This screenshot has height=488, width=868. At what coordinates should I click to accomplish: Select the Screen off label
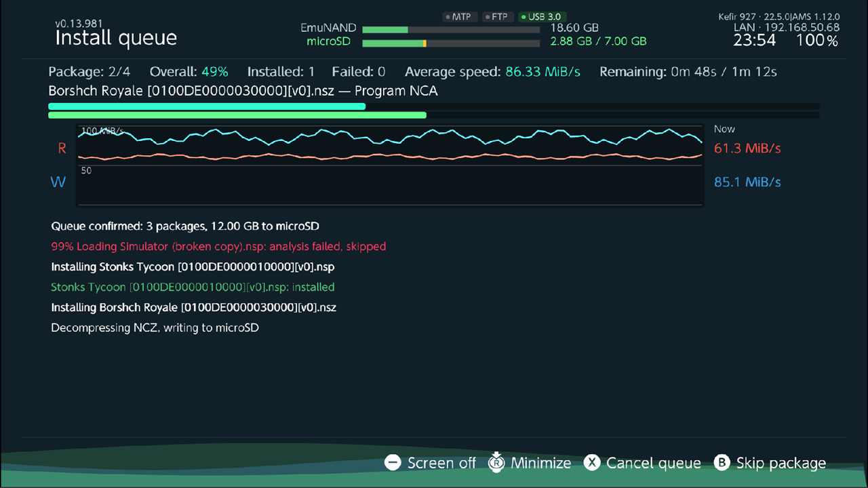(441, 463)
